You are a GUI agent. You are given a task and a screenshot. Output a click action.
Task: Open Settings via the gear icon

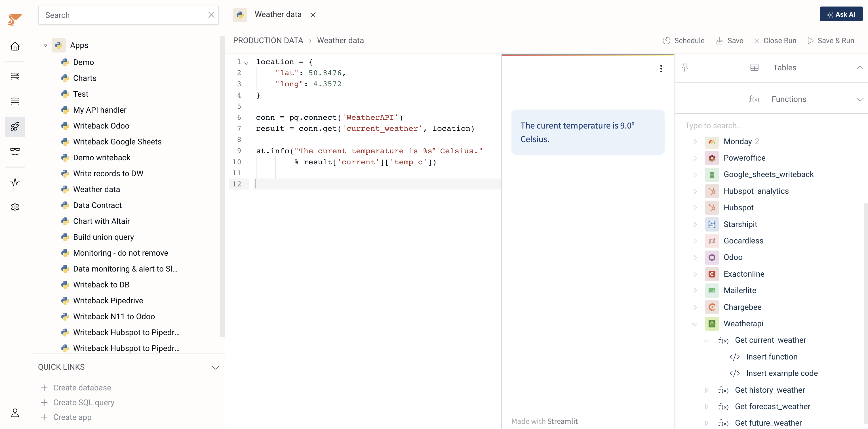pyautogui.click(x=15, y=207)
